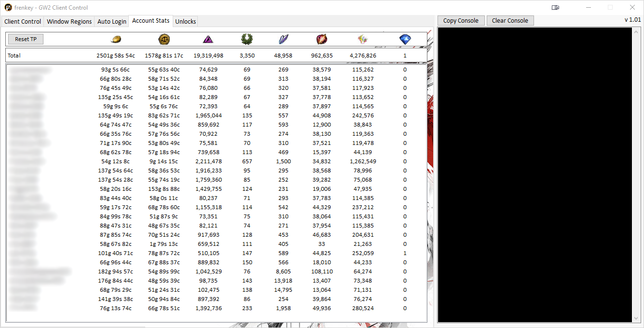Click the gold coin column icon
Viewport: 644px width, 328px height.
(x=116, y=40)
